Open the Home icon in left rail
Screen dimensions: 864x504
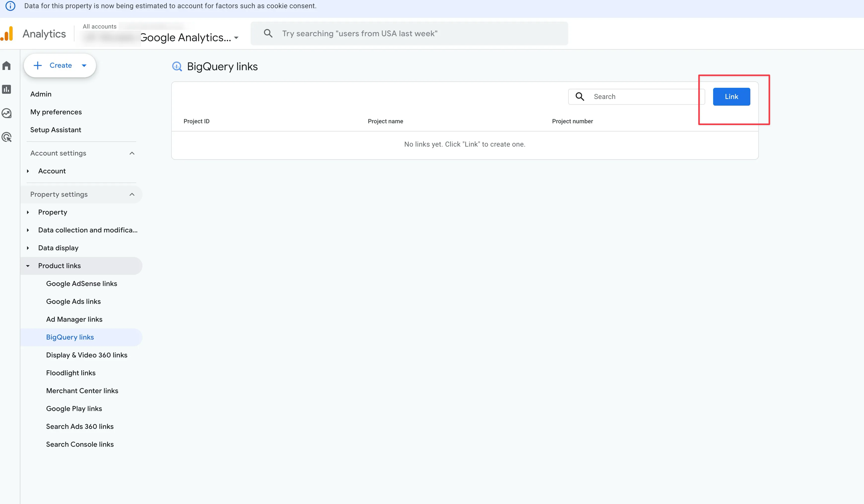pyautogui.click(x=6, y=65)
